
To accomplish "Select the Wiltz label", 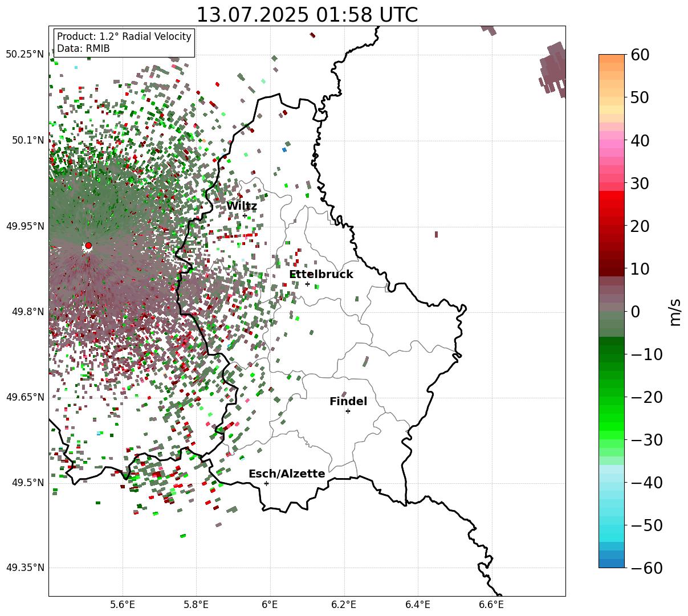I will 242,206.
